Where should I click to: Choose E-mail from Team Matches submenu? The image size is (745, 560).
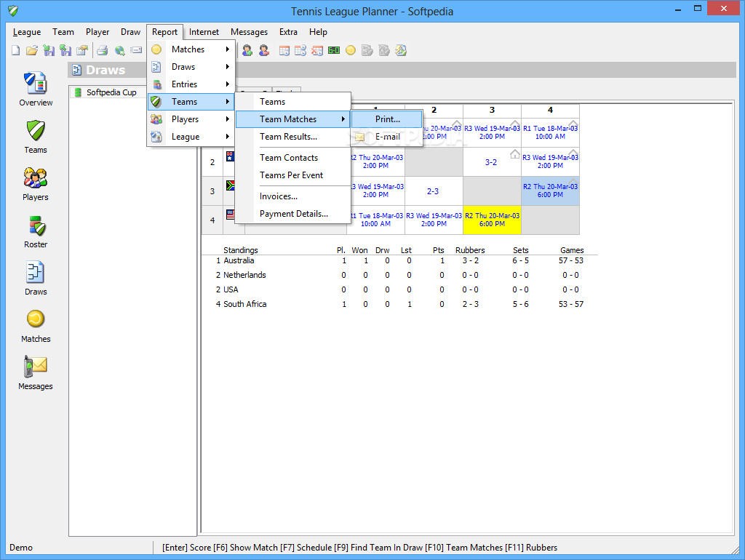387,137
